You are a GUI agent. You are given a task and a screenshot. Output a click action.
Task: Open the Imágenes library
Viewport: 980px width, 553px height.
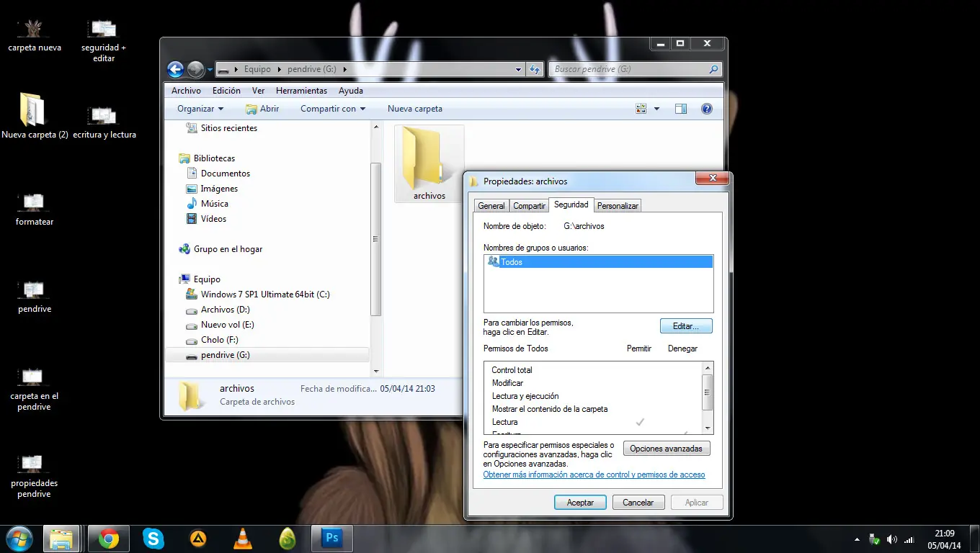pos(212,189)
